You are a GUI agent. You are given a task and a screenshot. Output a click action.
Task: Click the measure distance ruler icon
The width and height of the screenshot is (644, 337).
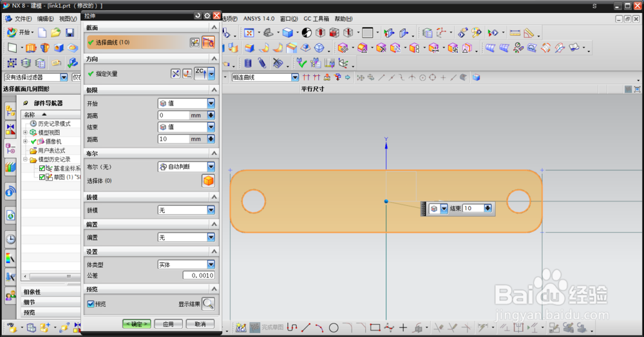[x=515, y=33]
